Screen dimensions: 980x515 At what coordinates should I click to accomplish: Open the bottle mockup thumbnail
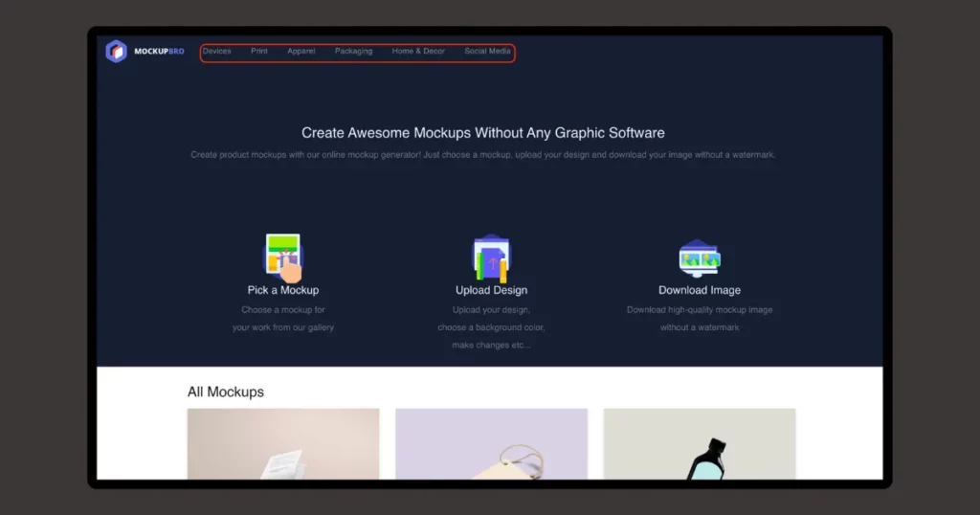(700, 443)
